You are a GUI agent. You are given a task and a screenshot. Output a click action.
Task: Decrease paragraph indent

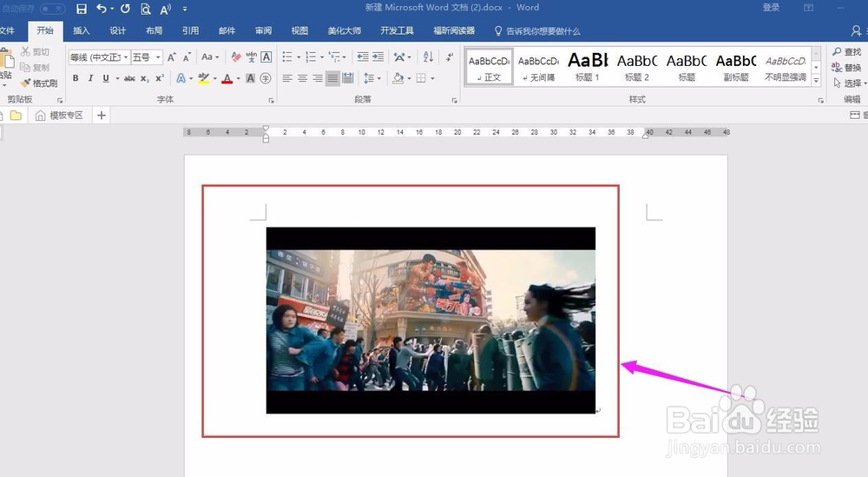pyautogui.click(x=363, y=57)
